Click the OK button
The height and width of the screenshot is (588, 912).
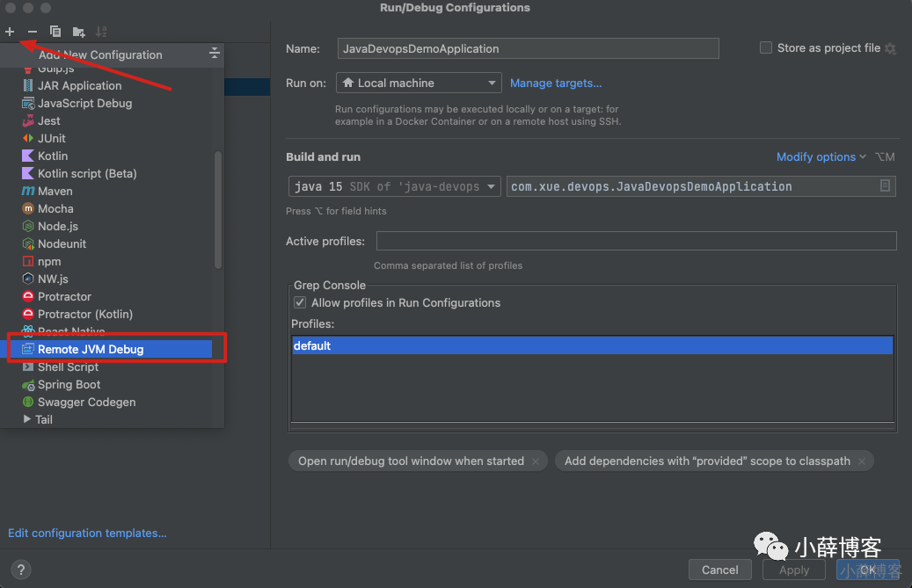point(868,570)
